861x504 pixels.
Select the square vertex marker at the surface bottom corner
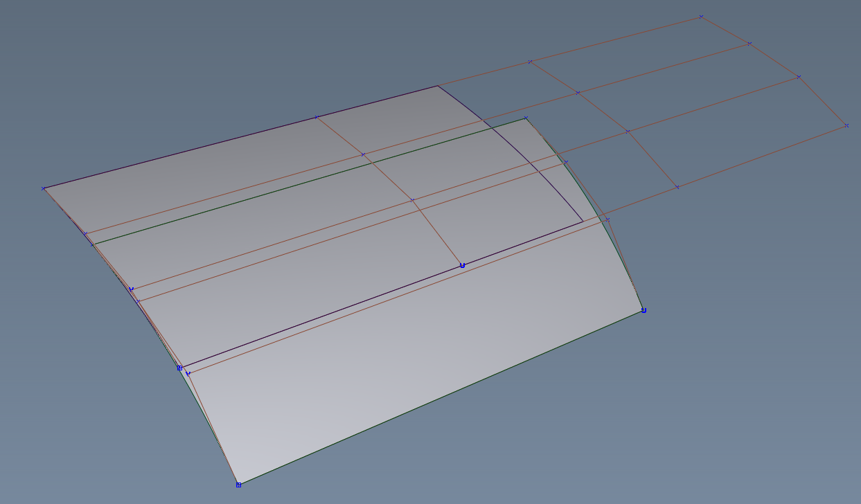(x=239, y=485)
